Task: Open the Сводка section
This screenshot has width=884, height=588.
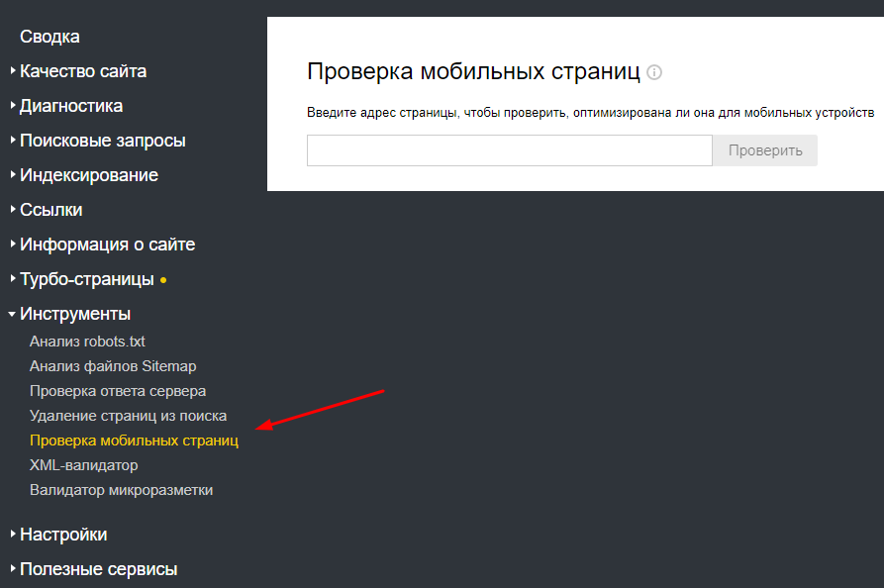Action: coord(49,37)
